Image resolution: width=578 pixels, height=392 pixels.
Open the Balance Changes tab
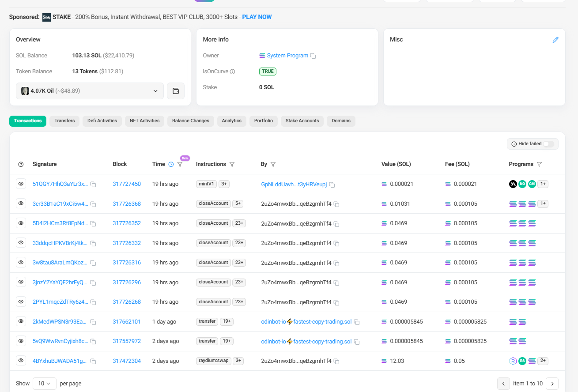pyautogui.click(x=191, y=121)
